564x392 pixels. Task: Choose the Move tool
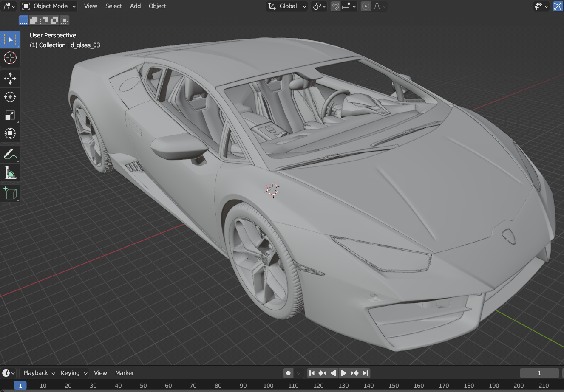point(10,79)
